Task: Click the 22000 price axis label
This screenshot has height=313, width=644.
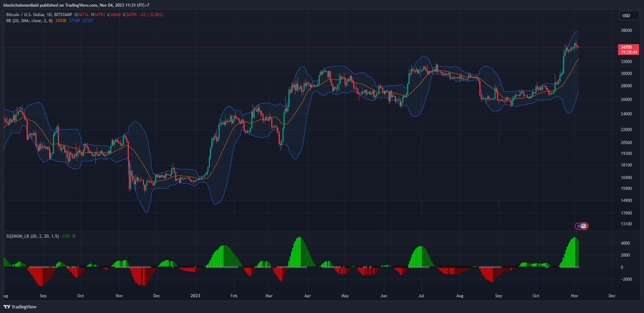Action: pyautogui.click(x=626, y=130)
